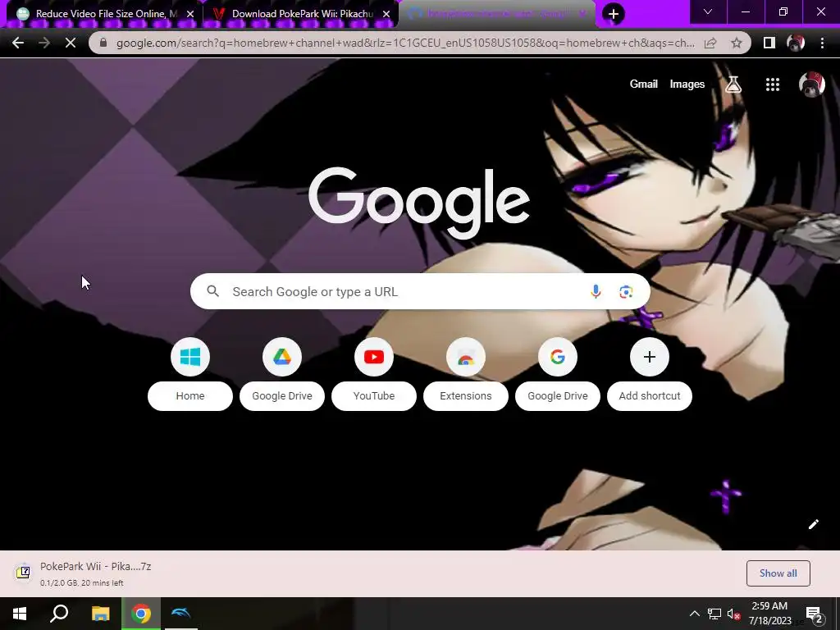Open Chrome's three-dot menu
This screenshot has height=630, width=840.
pyautogui.click(x=822, y=43)
